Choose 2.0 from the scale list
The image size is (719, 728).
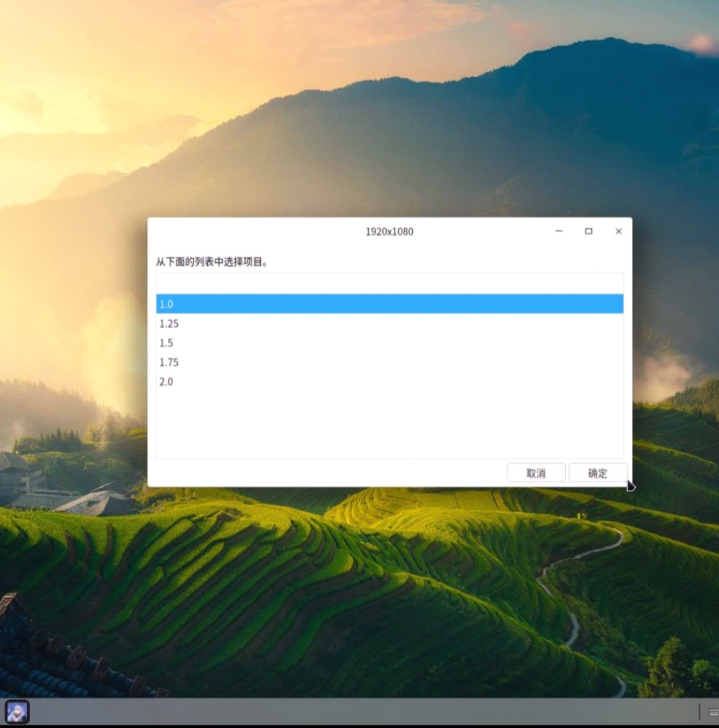[266, 381]
